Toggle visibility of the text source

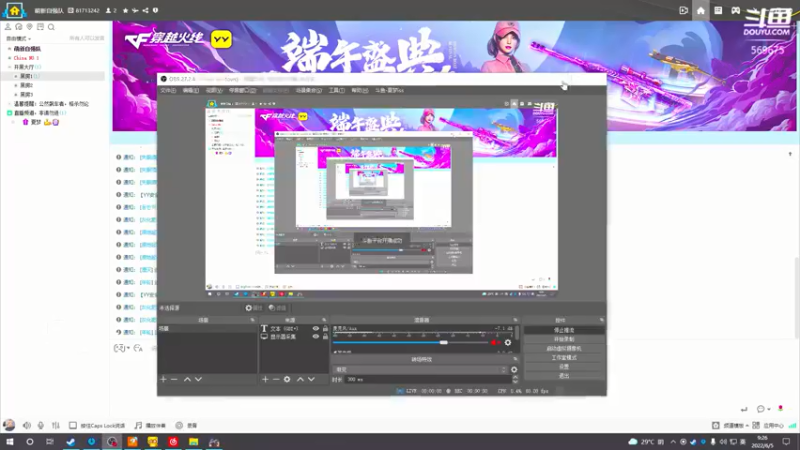coord(315,329)
